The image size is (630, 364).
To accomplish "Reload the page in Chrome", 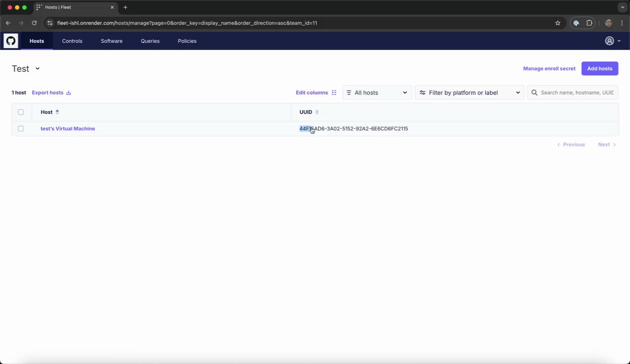I will (34, 23).
